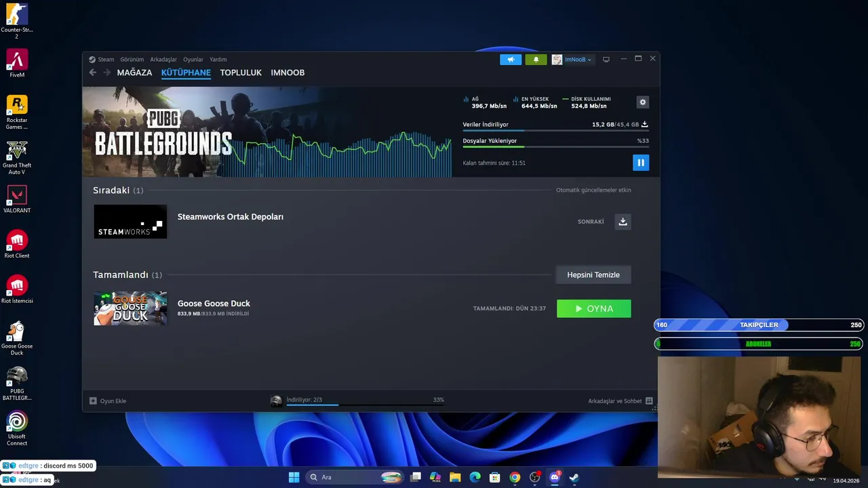Open the Arkadaşlar menu
Image resolution: width=868 pixels, height=488 pixels.
coord(163,60)
